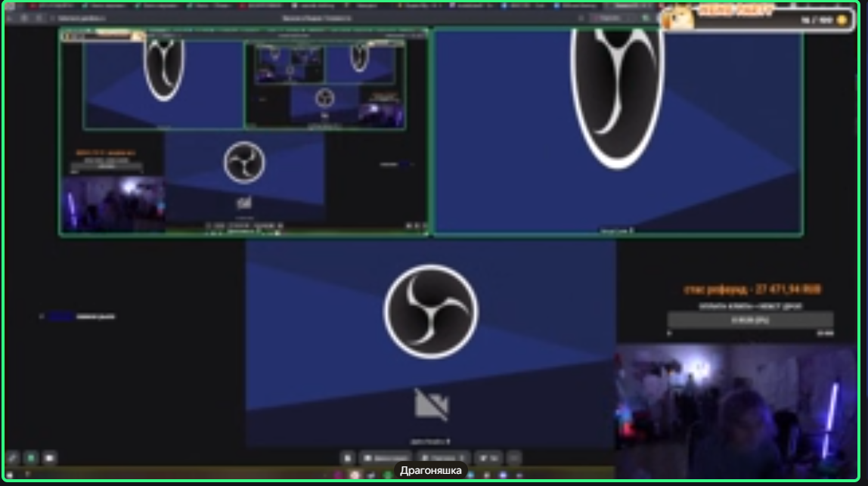Click the Драгоняшка name label
This screenshot has height=486, width=868.
click(x=430, y=470)
